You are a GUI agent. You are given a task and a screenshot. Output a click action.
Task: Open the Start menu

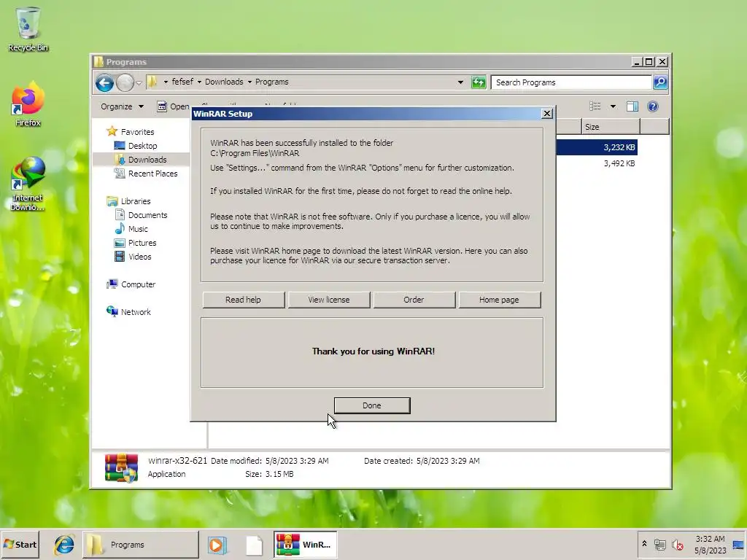point(20,544)
